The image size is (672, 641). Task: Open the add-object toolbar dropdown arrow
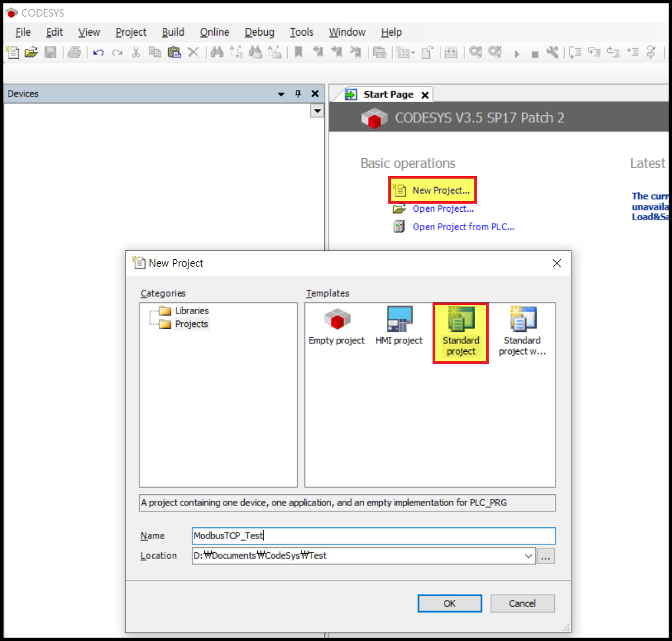[x=413, y=53]
